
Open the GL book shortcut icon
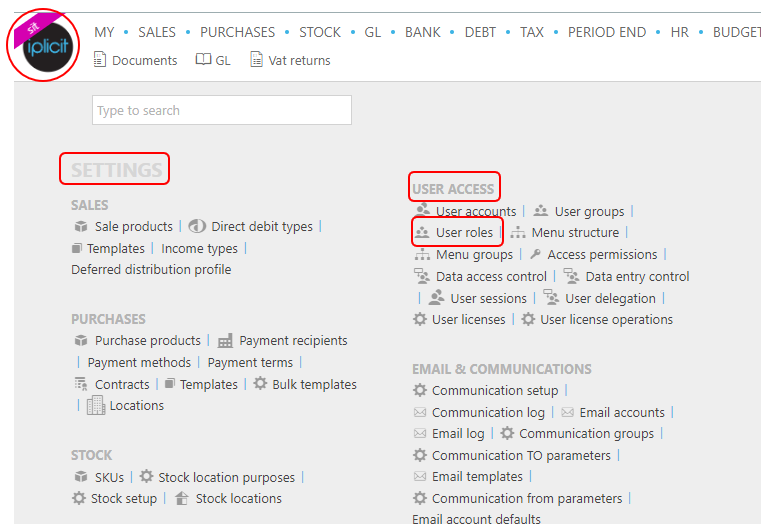click(x=203, y=60)
